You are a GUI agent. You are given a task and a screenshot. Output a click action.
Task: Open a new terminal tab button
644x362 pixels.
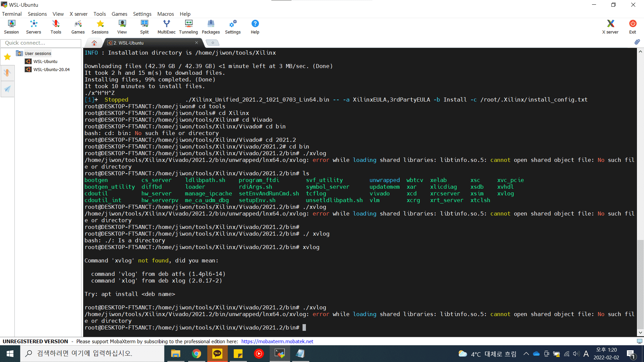[x=212, y=43]
